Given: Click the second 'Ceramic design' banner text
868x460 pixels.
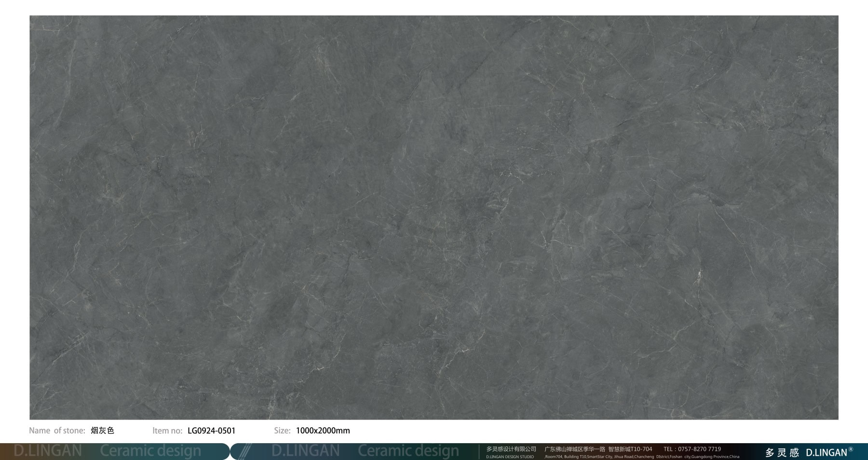Looking at the screenshot, I should [408, 451].
